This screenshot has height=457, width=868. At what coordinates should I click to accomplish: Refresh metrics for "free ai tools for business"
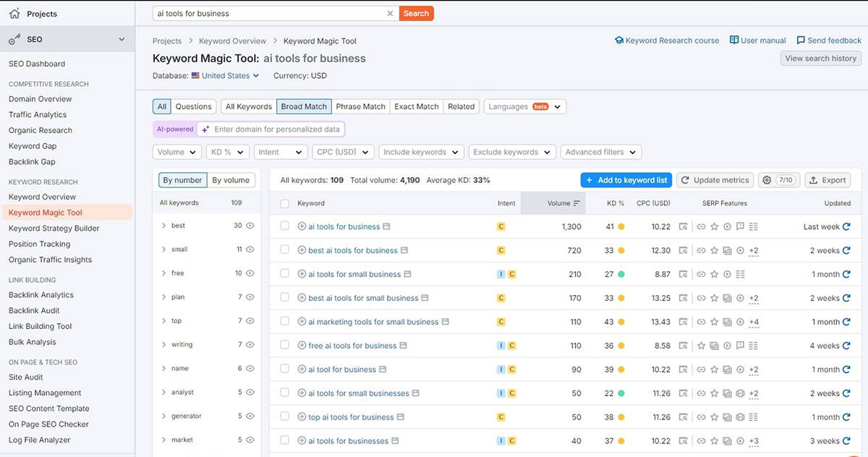846,346
